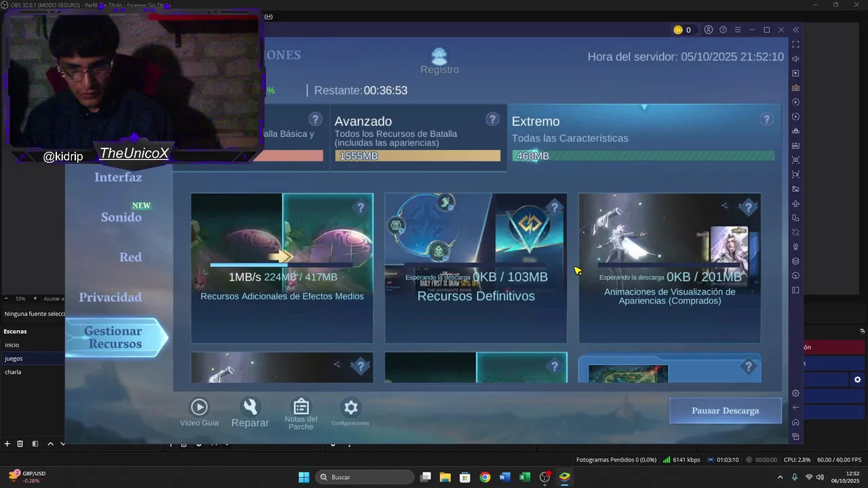
Task: Show hidden system tray icons chevron
Action: [x=780, y=477]
